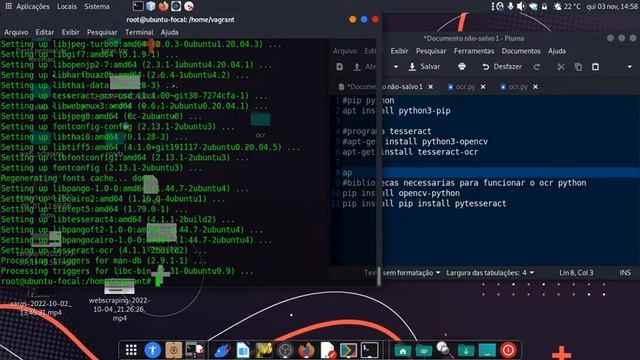Click the network icon in system tray
Viewport: 640px width, 360px height.
pyautogui.click(x=533, y=7)
